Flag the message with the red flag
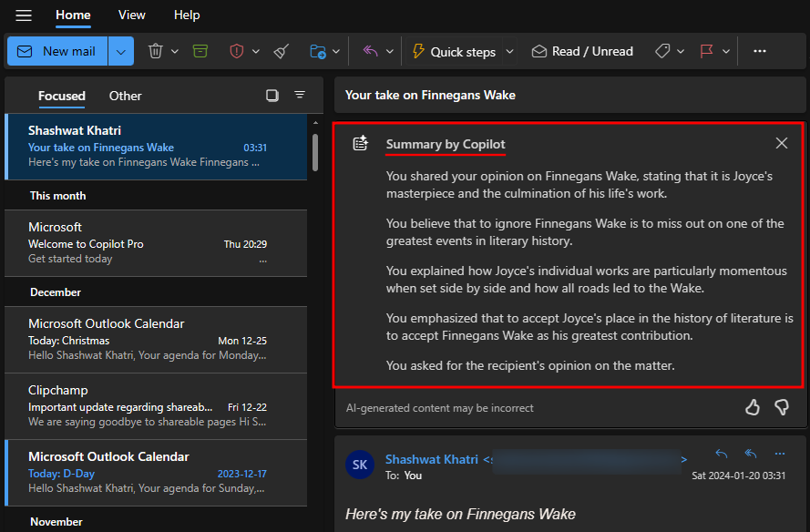 coord(706,51)
